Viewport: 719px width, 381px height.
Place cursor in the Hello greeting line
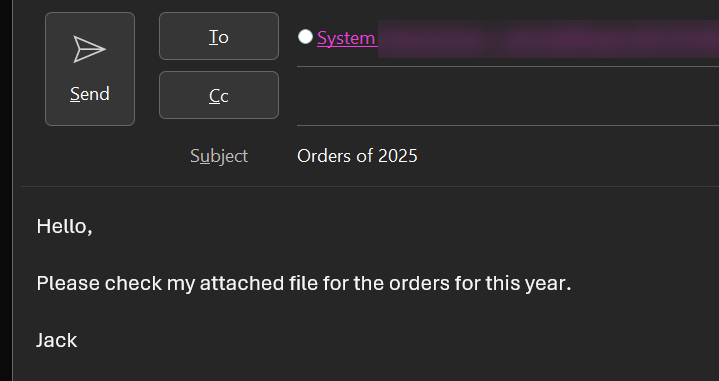[64, 226]
